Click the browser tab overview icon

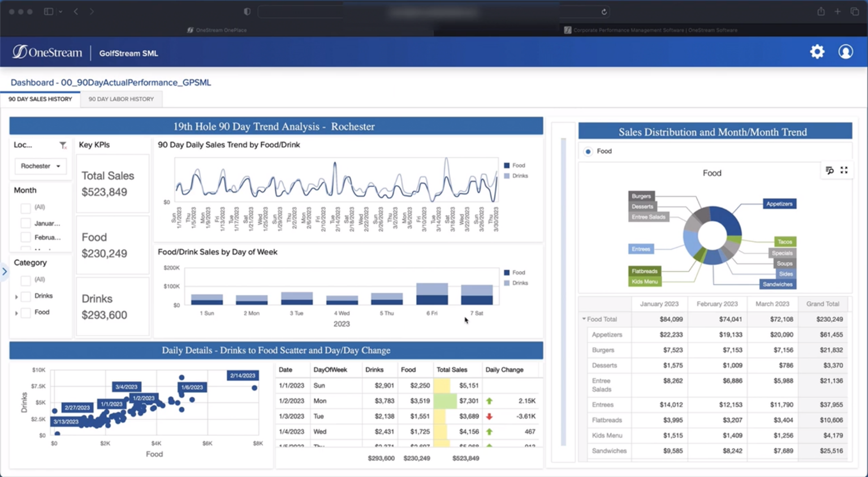pos(854,11)
